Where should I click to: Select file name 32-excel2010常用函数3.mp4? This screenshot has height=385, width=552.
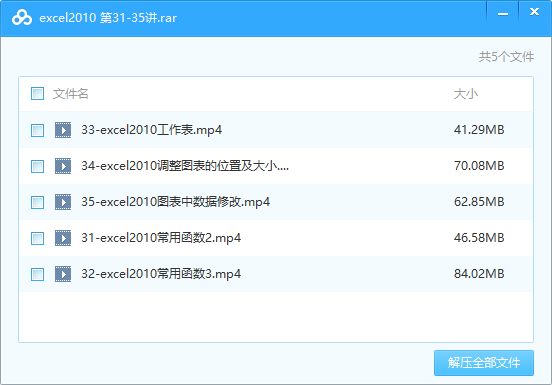161,274
